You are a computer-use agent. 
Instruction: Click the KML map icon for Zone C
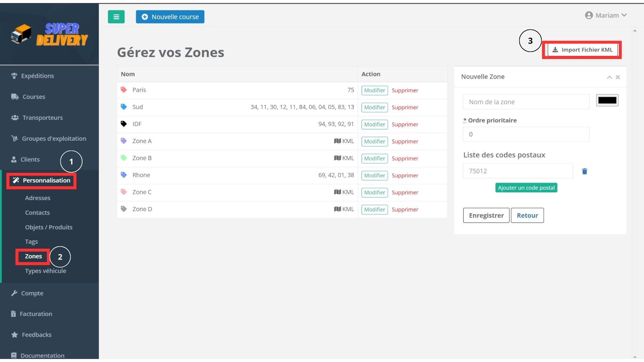pos(337,192)
